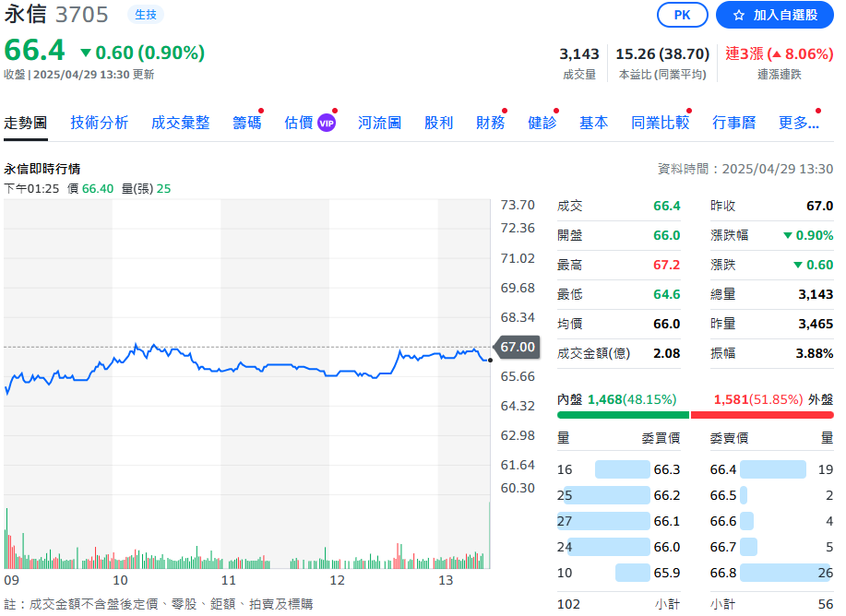The height and width of the screenshot is (616, 846).
Task: Click the 總量 value 3,143 in the quote table
Action: tap(816, 294)
